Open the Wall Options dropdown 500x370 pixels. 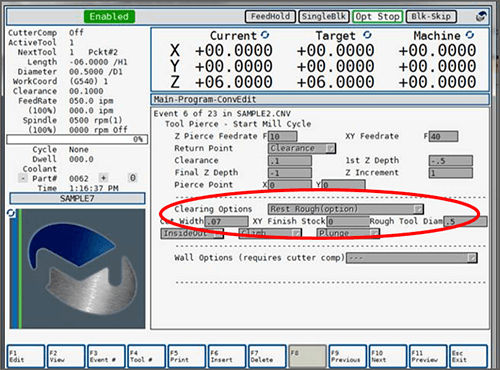tap(412, 258)
